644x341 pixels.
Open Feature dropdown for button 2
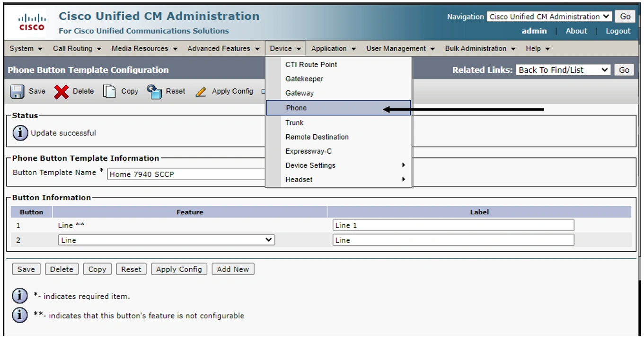(x=167, y=240)
